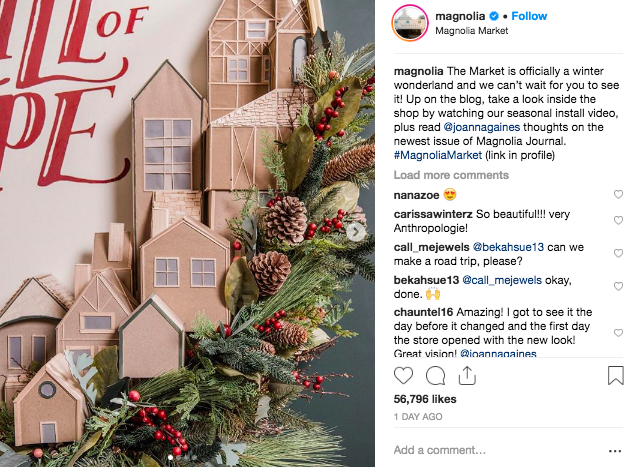Like the post with the heart icon
Viewport: 638px width, 467px height.
(403, 375)
